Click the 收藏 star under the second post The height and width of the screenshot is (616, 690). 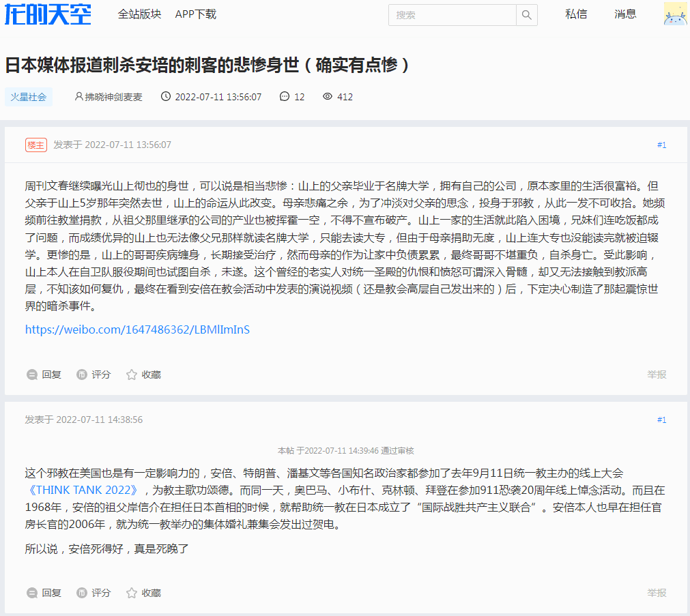click(x=132, y=593)
